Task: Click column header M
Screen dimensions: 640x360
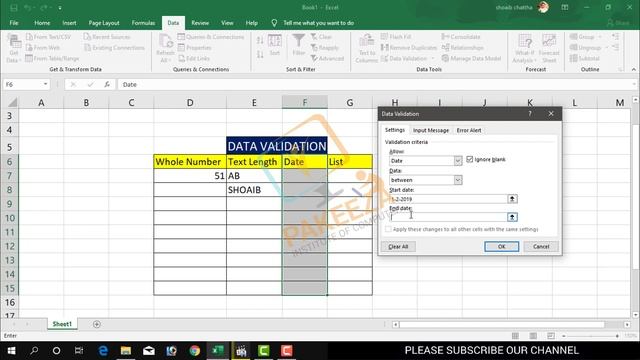Action: coord(619,102)
